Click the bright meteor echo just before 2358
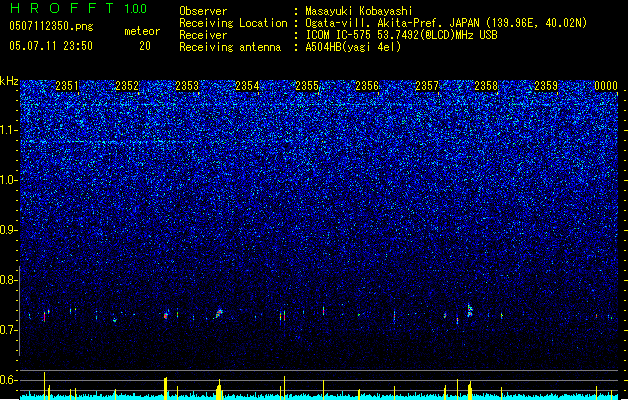This screenshot has width=629, height=400. pyautogui.click(x=470, y=310)
